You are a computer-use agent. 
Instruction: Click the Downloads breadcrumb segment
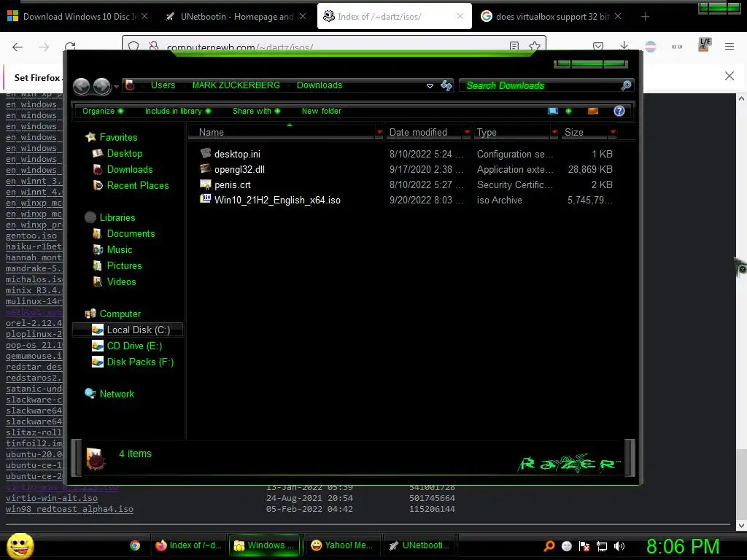tap(320, 85)
